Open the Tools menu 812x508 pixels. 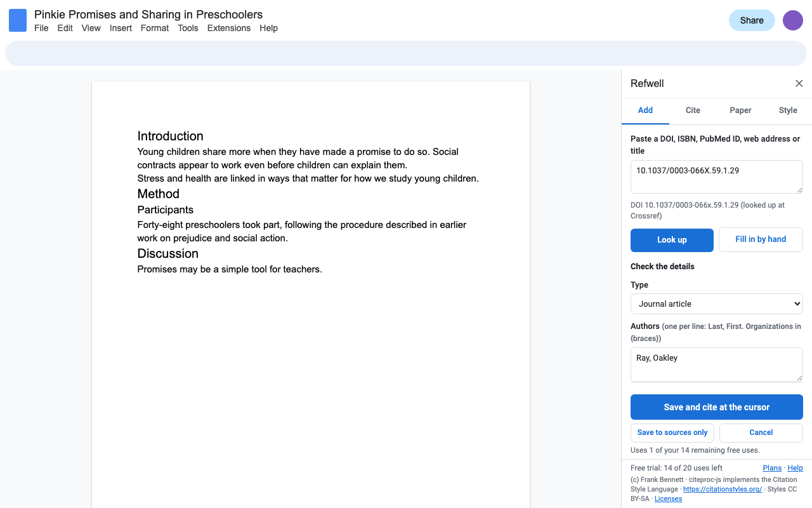coord(188,28)
